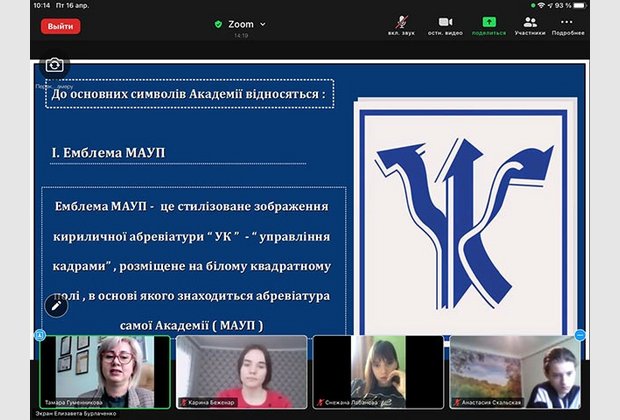Screen dimensions: 620x420
Task: Expand the Zoom meeting info dropdown
Action: pos(263,24)
